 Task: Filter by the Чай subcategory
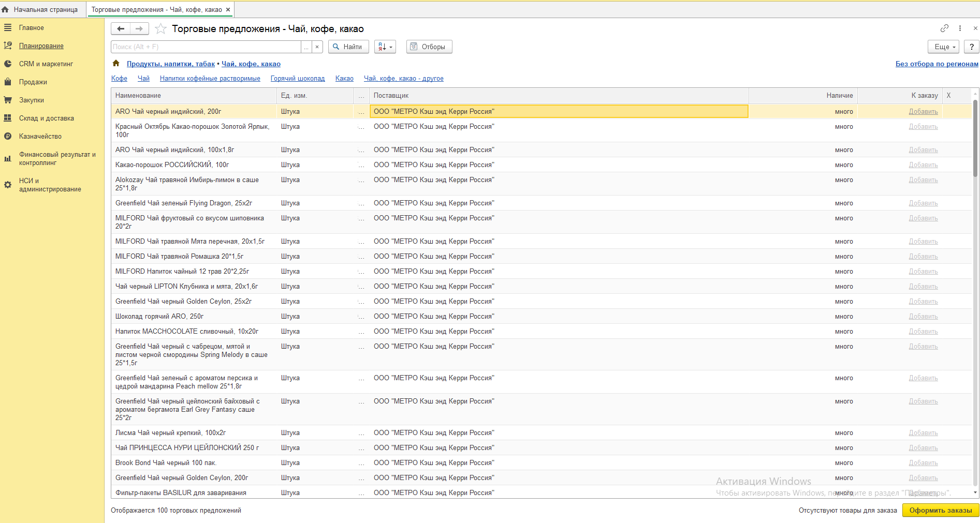click(x=143, y=78)
